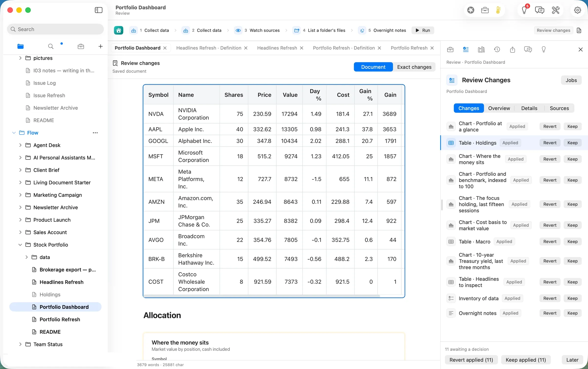The height and width of the screenshot is (369, 588).
Task: Select the Sources segment
Action: (559, 108)
